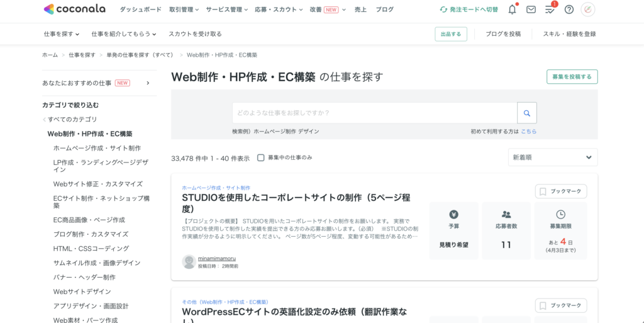Expand the 取引管理 menu
Viewport: 644px width, 323px height.
pos(184,9)
